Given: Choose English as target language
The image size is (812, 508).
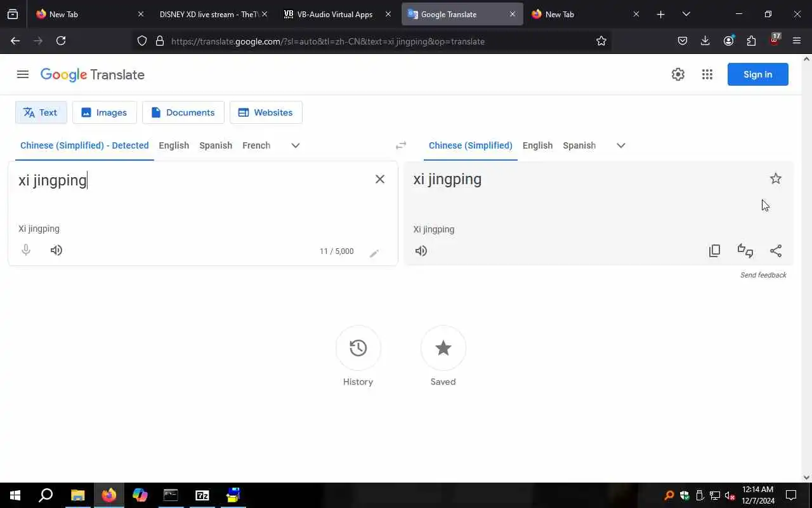Looking at the screenshot, I should (x=537, y=145).
